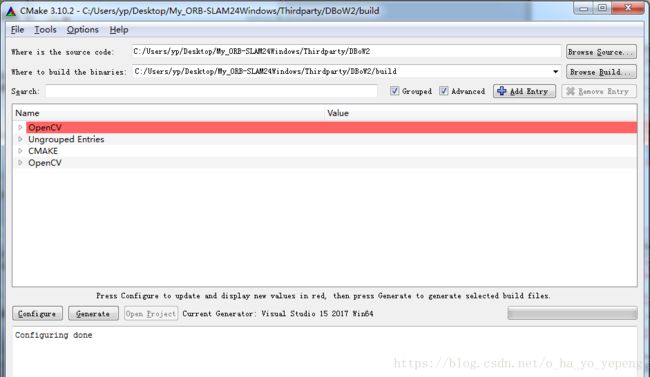Click the Name column header

coord(169,113)
